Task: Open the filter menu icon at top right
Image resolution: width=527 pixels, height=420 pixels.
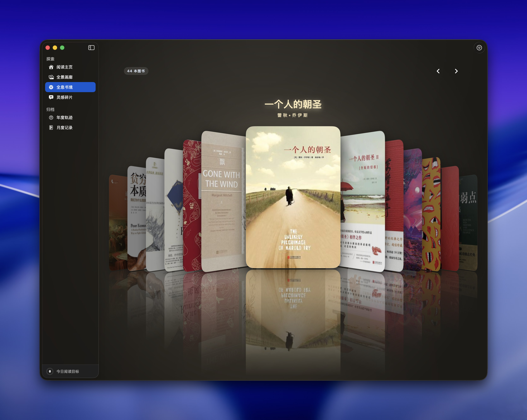Action: pos(479,48)
